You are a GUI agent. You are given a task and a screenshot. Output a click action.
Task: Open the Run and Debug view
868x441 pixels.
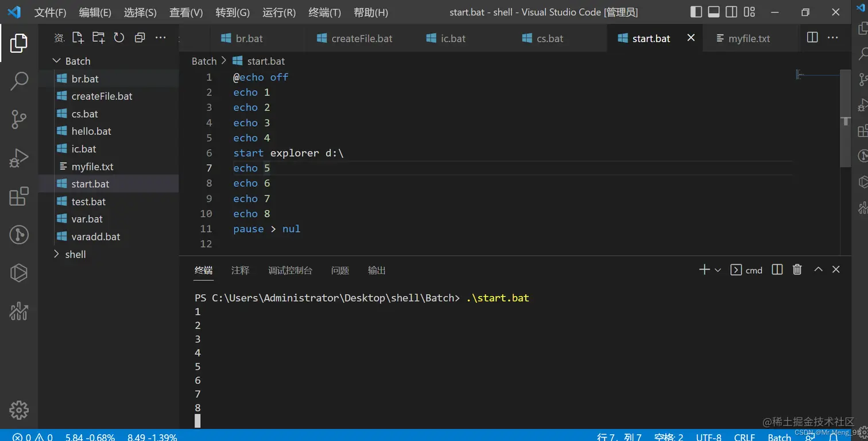(x=18, y=158)
